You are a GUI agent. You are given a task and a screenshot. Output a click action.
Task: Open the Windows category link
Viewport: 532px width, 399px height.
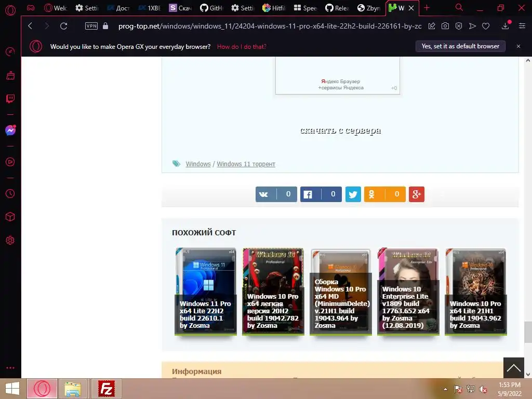(x=198, y=164)
